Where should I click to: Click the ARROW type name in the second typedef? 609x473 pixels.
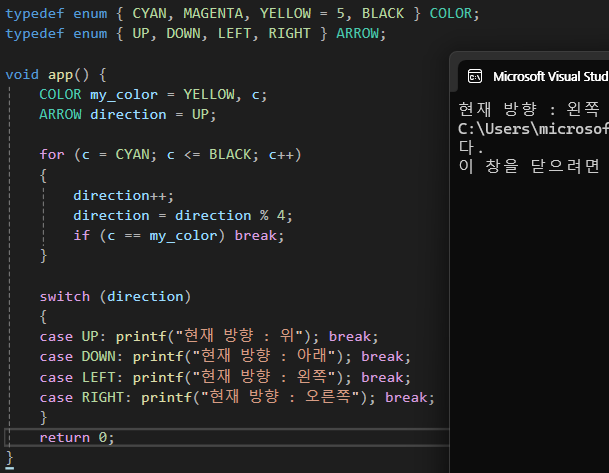[358, 33]
